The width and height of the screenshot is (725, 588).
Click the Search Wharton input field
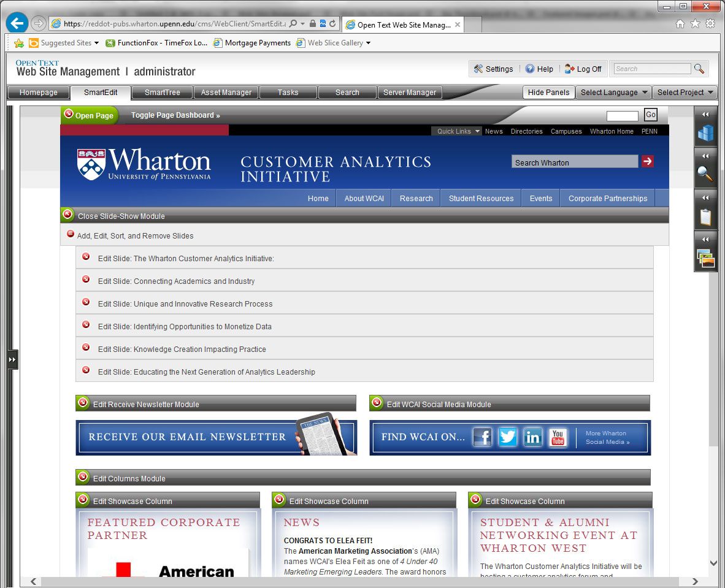(x=574, y=162)
